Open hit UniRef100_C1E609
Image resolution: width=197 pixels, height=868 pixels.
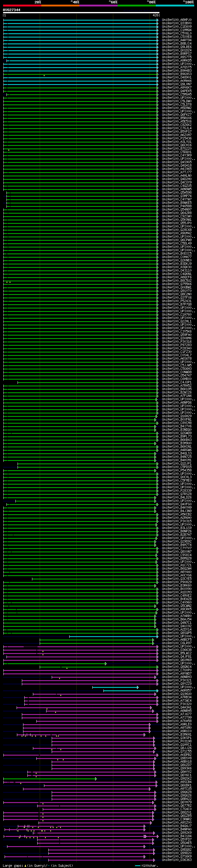pyautogui.click(x=177, y=26)
